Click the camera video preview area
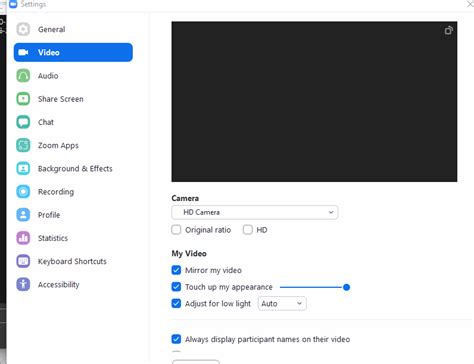This screenshot has height=364, width=474. tap(314, 102)
